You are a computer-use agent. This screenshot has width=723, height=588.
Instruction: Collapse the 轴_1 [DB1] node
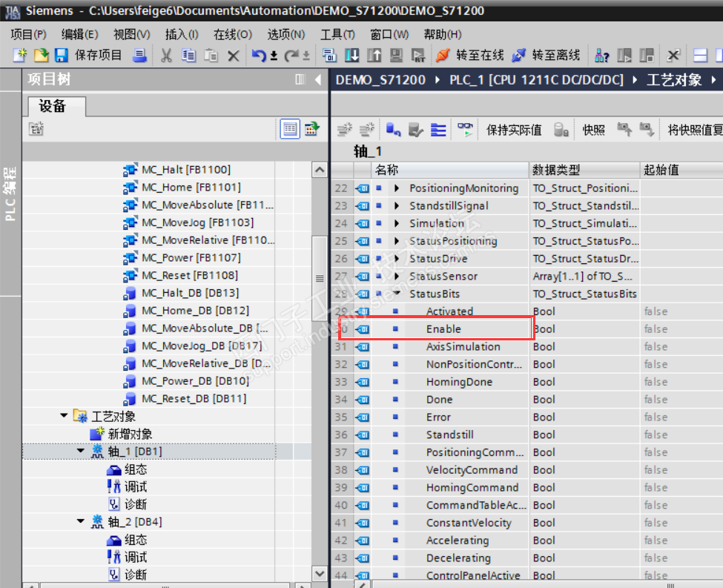click(81, 451)
